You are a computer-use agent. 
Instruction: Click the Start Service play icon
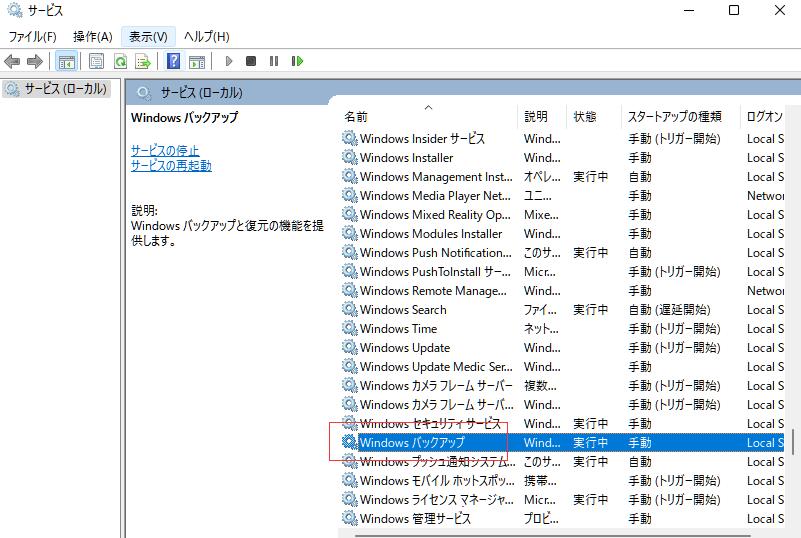click(229, 61)
